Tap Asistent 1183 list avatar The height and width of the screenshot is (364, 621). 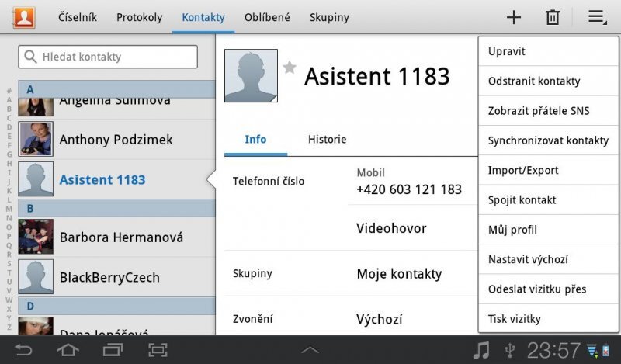[36, 179]
